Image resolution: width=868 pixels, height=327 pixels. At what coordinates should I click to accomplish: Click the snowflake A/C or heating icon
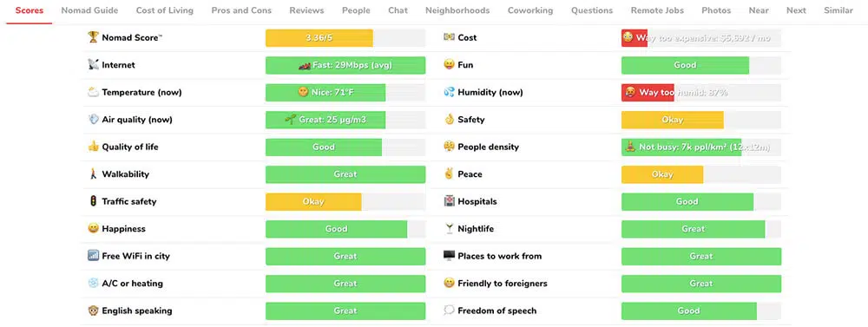(93, 284)
